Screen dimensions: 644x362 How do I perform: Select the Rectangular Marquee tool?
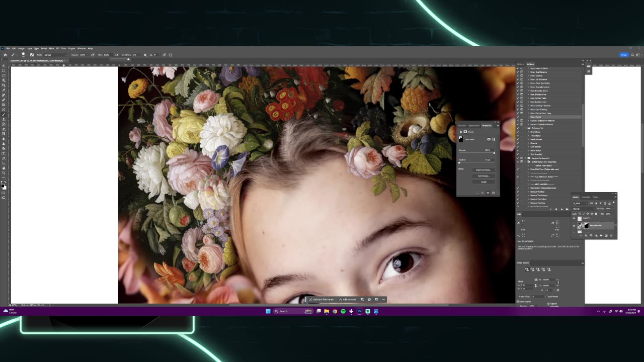click(4, 71)
